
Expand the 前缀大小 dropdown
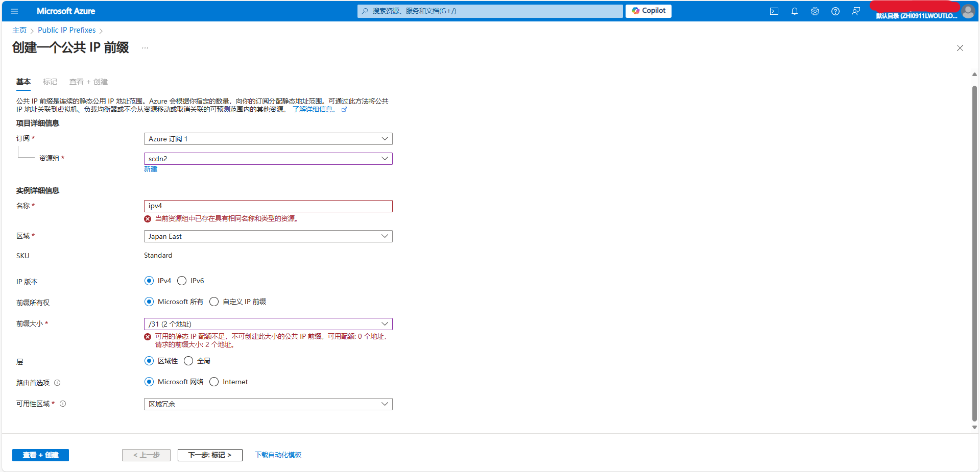point(268,324)
